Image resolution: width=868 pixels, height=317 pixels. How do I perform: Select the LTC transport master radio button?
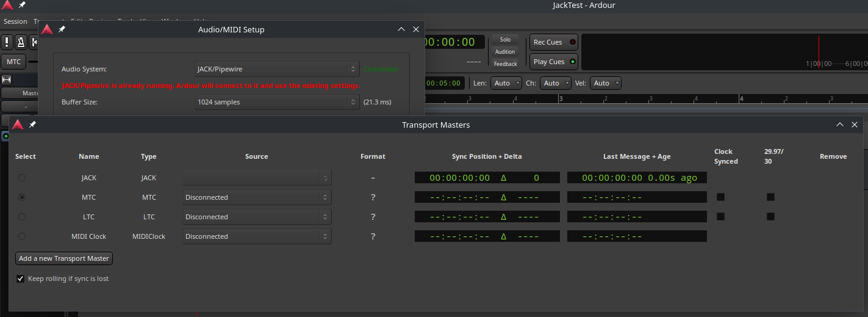point(22,217)
